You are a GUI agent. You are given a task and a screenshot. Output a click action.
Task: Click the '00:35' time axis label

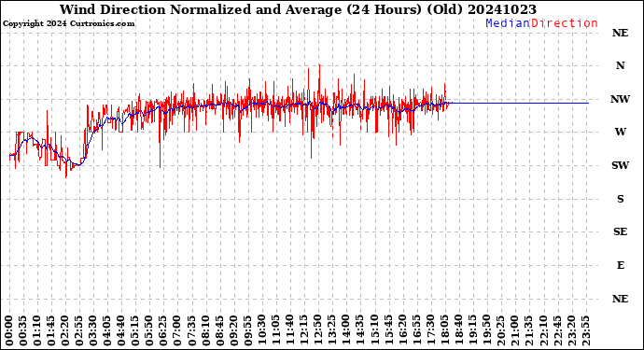point(23,330)
